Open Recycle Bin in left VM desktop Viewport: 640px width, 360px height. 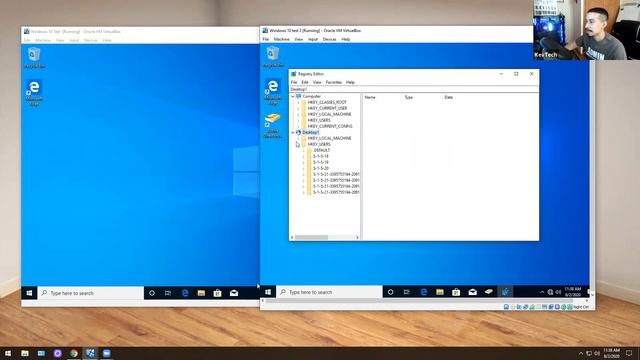(x=34, y=58)
